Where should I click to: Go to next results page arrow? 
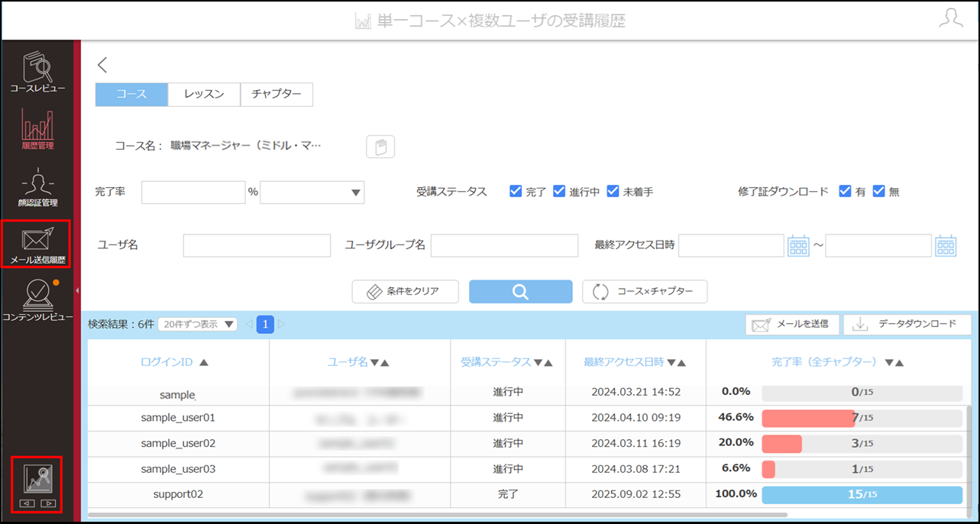pos(281,325)
